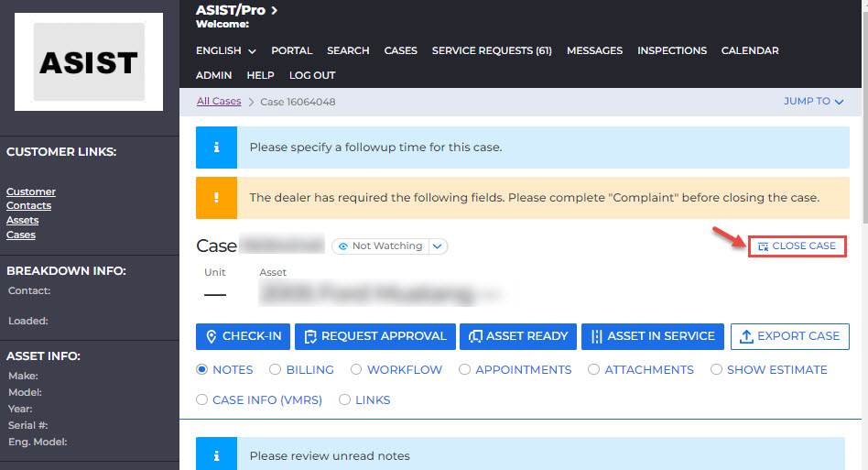Viewport: 868px width, 470px height.
Task: Open the Not Watching dropdown arrow
Action: 438,246
